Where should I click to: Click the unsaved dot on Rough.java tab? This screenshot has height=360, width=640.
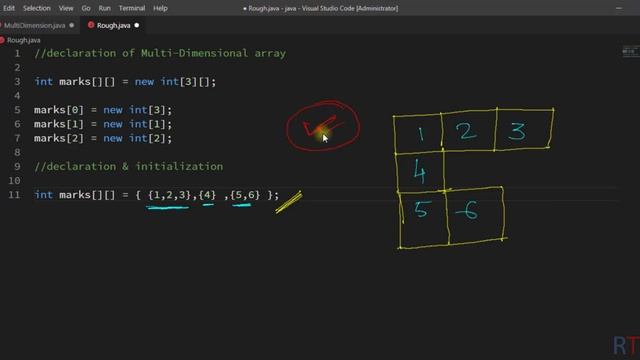tap(137, 25)
